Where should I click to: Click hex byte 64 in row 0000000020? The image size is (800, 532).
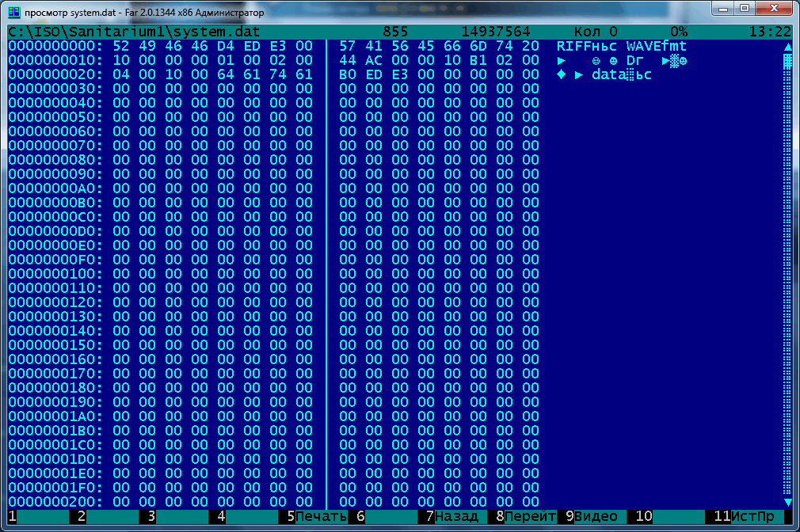pyautogui.click(x=226, y=74)
